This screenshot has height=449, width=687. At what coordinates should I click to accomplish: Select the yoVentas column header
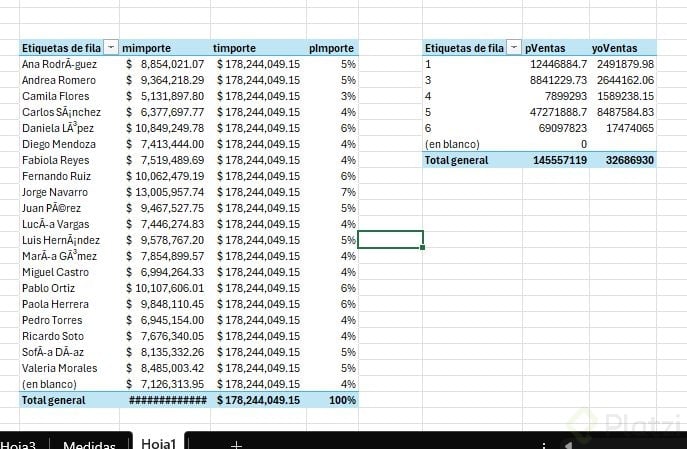tap(615, 48)
